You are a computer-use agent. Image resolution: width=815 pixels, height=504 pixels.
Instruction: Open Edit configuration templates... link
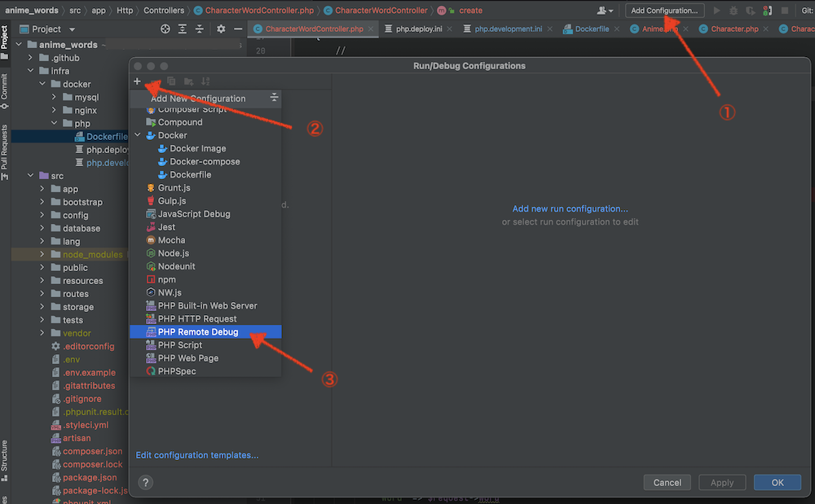(197, 455)
